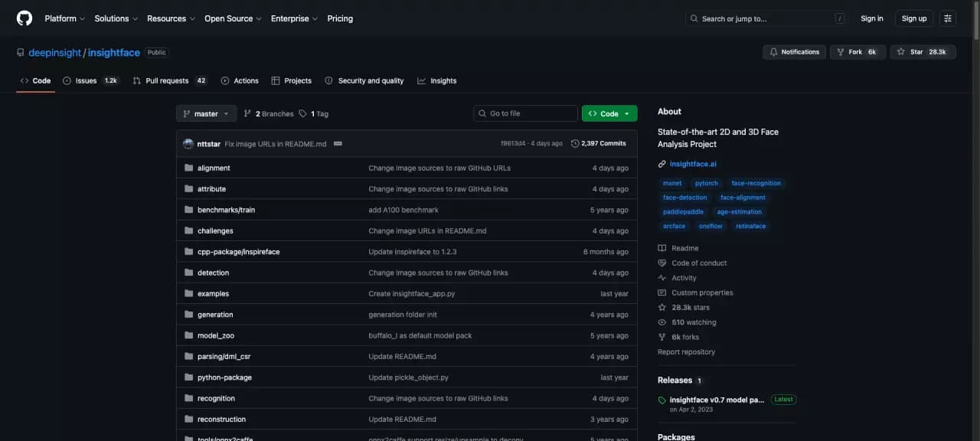The image size is (980, 441).
Task: Click the face-recognition topic tag
Action: coord(756,183)
